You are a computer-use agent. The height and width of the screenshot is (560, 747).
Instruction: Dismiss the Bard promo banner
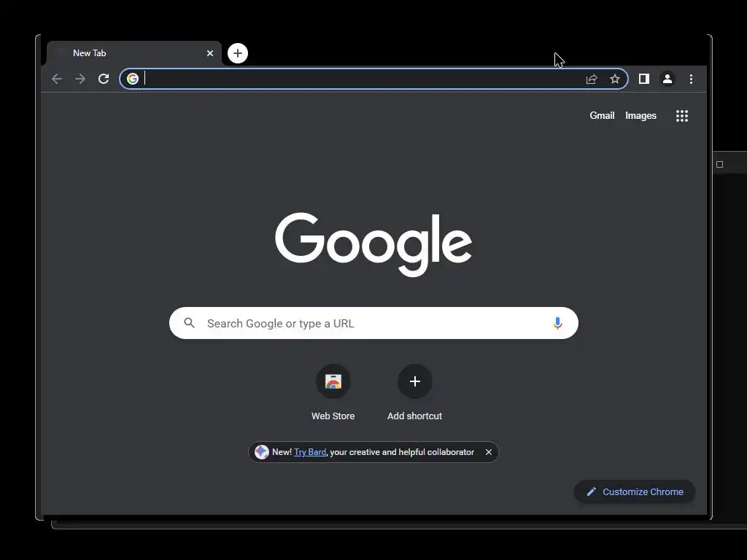point(488,452)
